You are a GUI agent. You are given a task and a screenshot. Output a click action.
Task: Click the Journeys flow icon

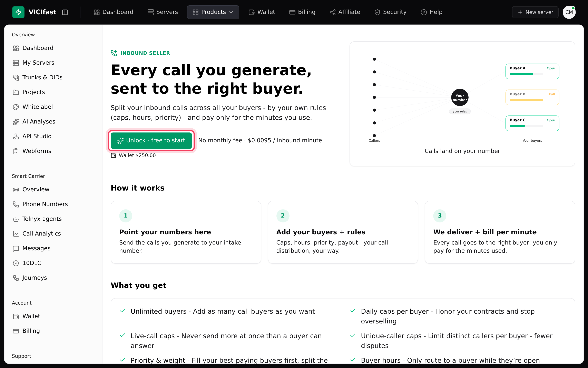(16, 278)
